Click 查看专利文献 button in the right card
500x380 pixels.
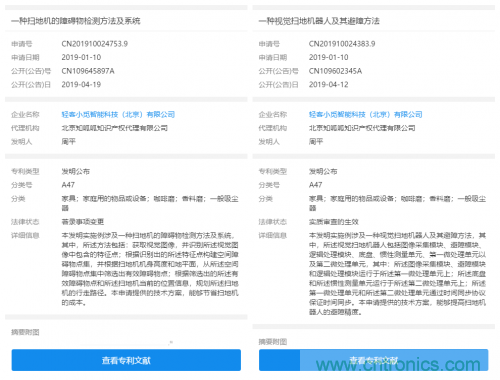[x=373, y=360]
